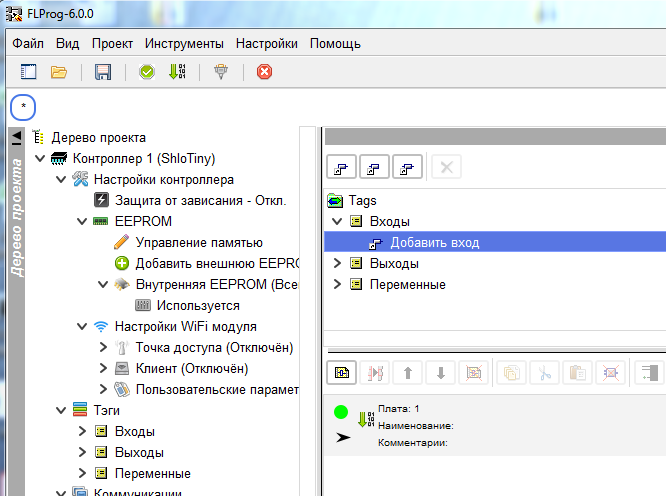The height and width of the screenshot is (496, 666).
Task: Select Защита от зависания - Откл. item
Action: pyautogui.click(x=200, y=200)
